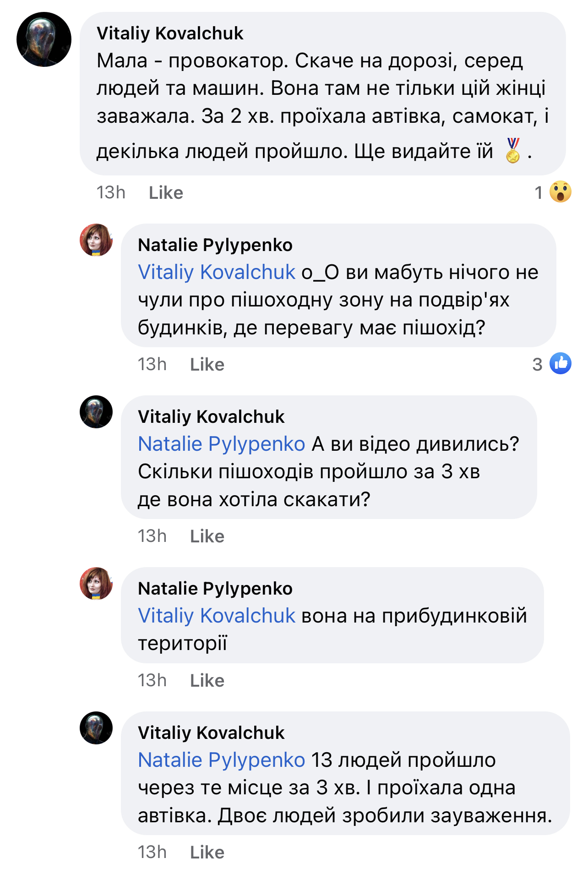Open the wow reaction on the top comment
This screenshot has height=869, width=588.
click(560, 192)
